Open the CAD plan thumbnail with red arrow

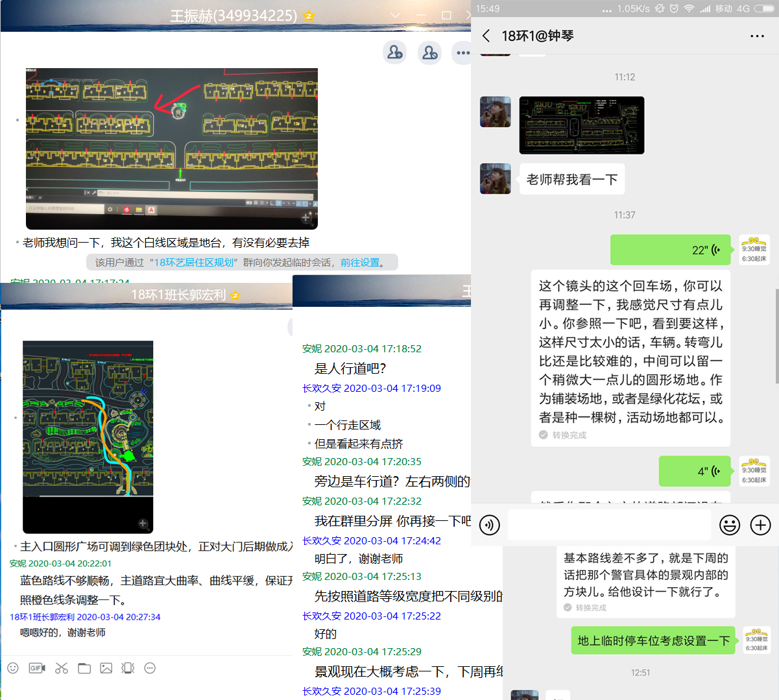pyautogui.click(x=172, y=149)
